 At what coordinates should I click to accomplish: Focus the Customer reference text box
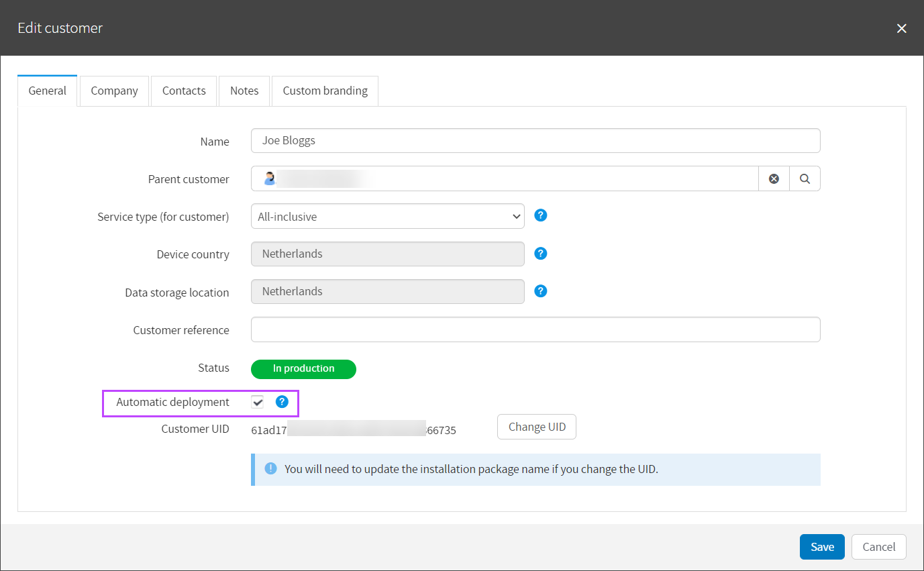pyautogui.click(x=535, y=329)
